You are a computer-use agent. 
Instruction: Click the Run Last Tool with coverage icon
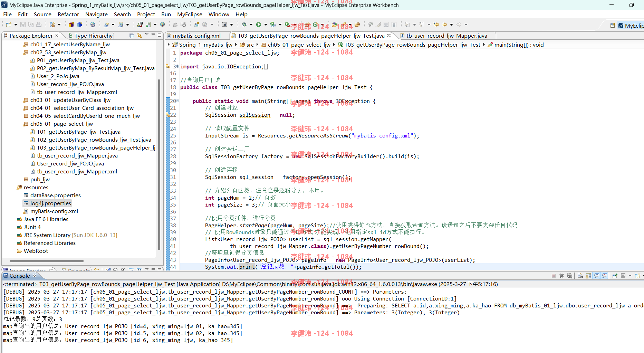pos(273,25)
